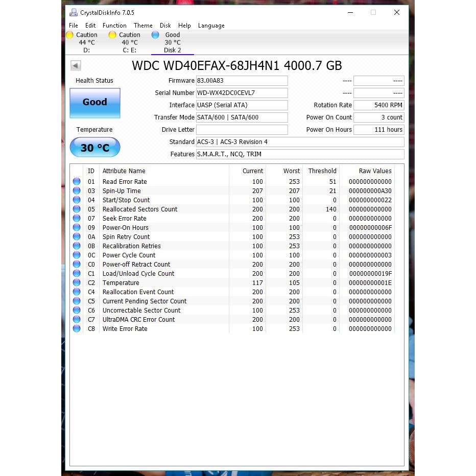The image size is (476, 476).
Task: Click the blue indicator next to Current Pending Sector Count
Action: 77,301
